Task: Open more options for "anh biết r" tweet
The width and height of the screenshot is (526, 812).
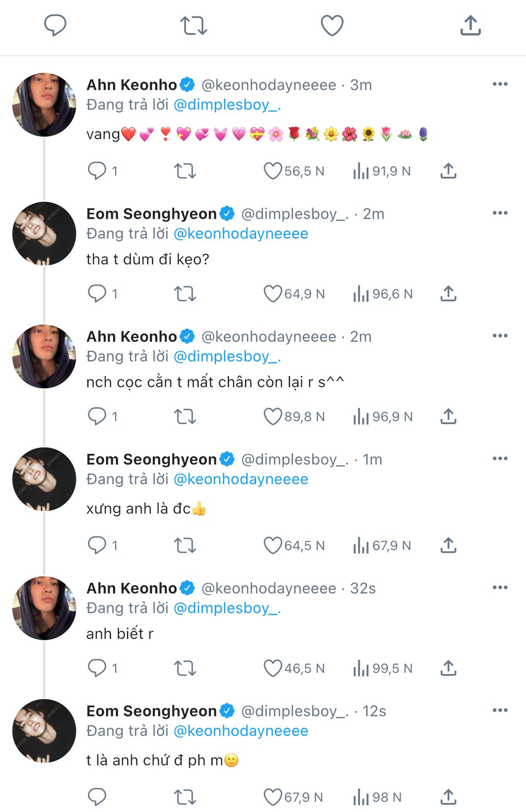Action: (x=500, y=587)
